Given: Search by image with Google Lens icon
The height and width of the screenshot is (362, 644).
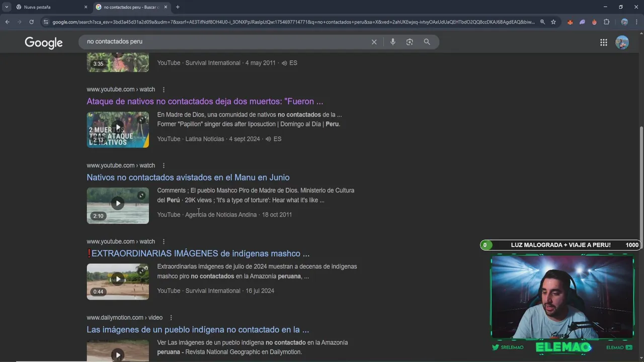Looking at the screenshot, I should (x=410, y=42).
